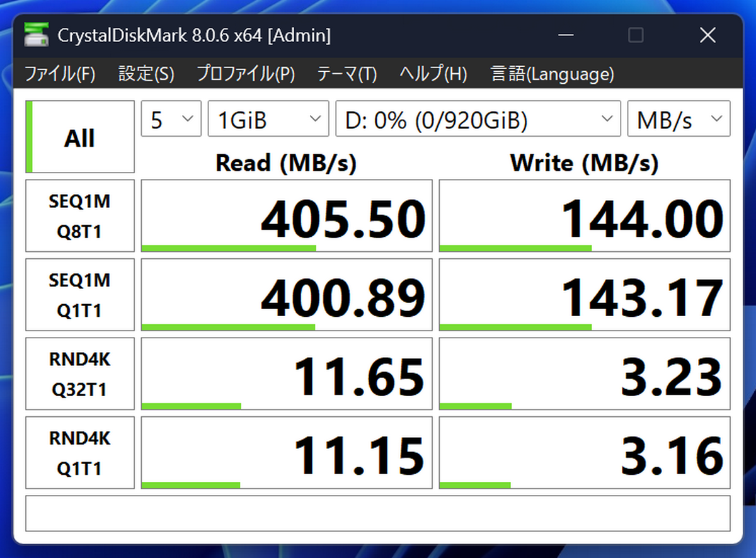The image size is (756, 558).
Task: Click the CrystalDiskMark app icon in title bar
Action: 37,35
